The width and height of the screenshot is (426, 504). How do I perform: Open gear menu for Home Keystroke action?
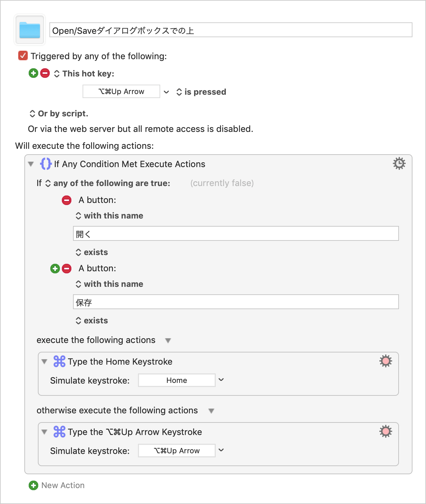pos(385,361)
